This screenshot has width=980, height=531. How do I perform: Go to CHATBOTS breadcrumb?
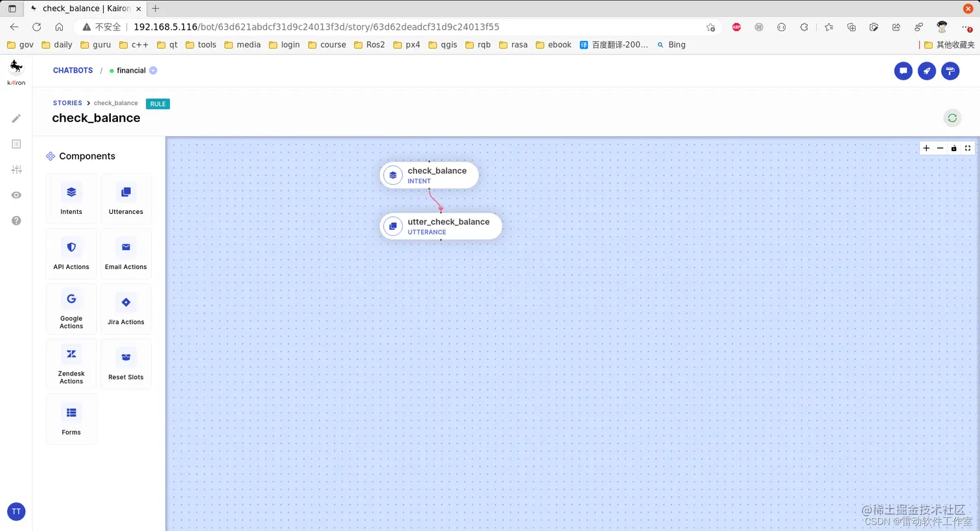click(x=73, y=71)
